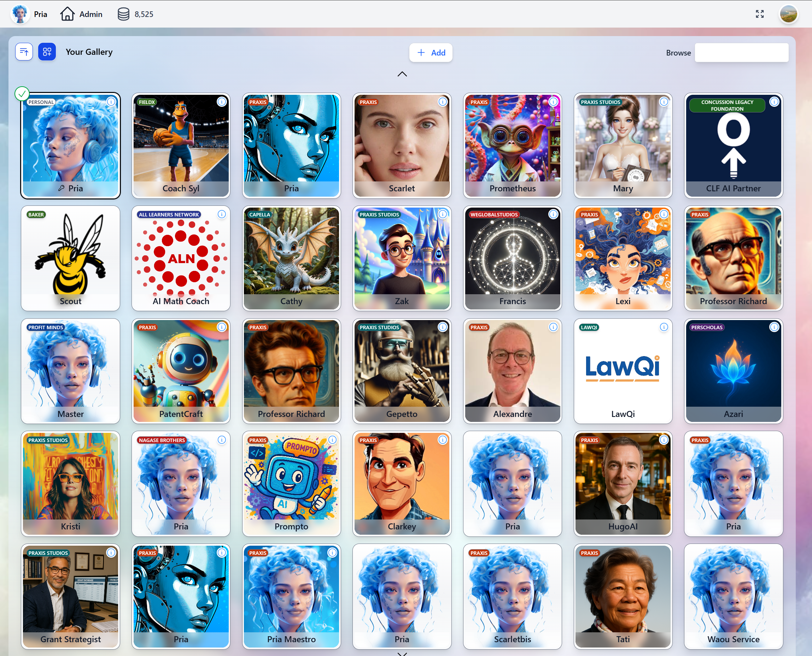Open the info icon on the Scarlet card
This screenshot has width=812, height=656.
(x=443, y=101)
